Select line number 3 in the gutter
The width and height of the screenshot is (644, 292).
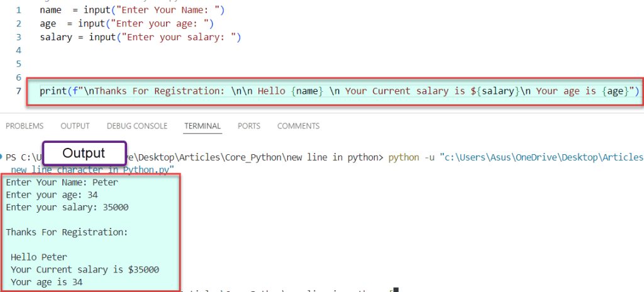coord(18,37)
